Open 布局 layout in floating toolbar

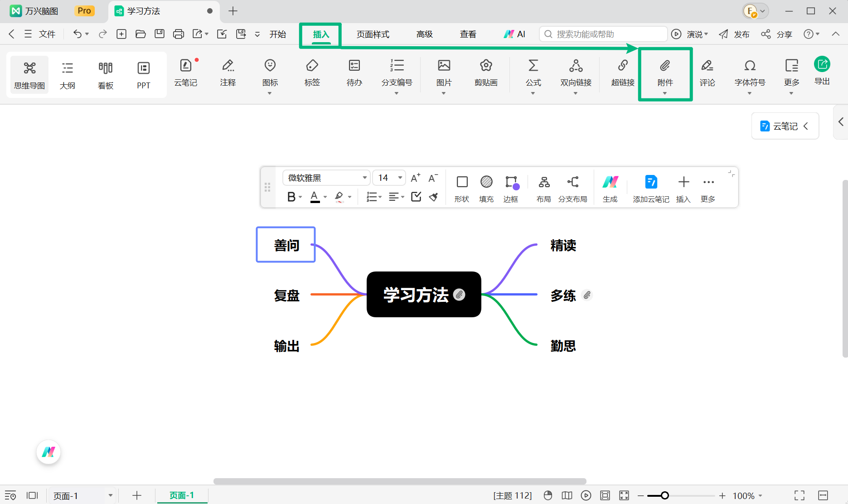(x=544, y=189)
